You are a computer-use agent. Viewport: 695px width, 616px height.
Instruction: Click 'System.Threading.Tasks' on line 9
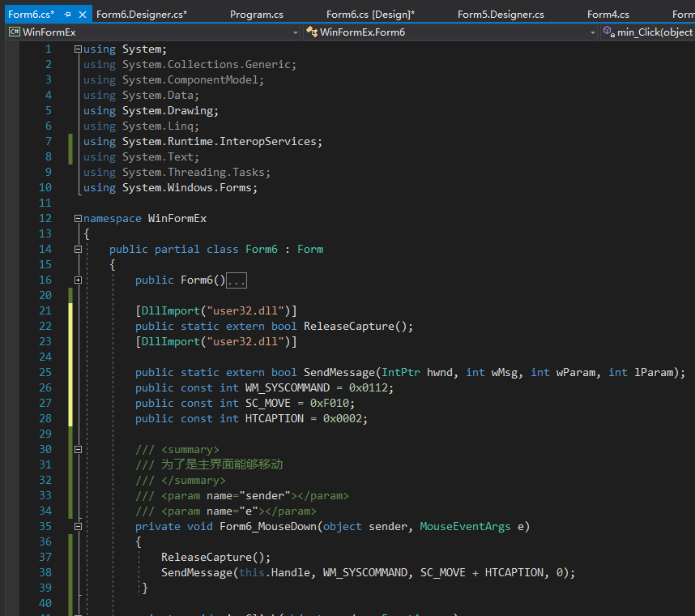[194, 172]
